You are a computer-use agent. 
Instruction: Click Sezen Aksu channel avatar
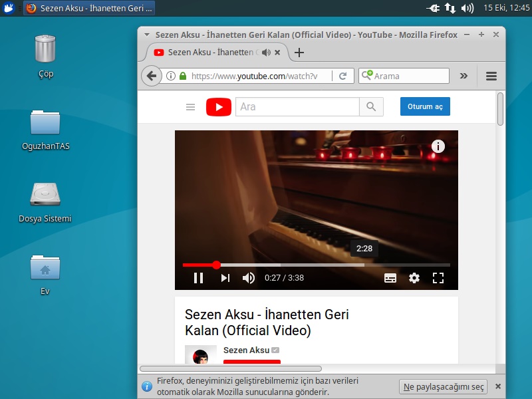click(201, 354)
